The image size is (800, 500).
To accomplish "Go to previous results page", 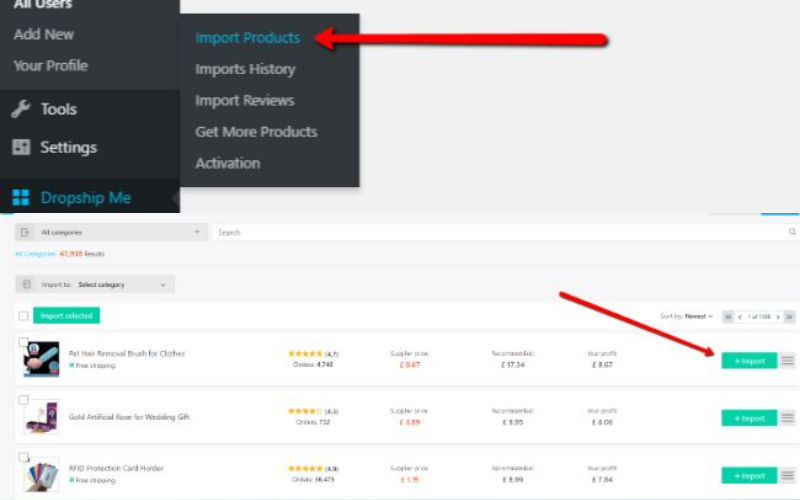I will tap(740, 317).
